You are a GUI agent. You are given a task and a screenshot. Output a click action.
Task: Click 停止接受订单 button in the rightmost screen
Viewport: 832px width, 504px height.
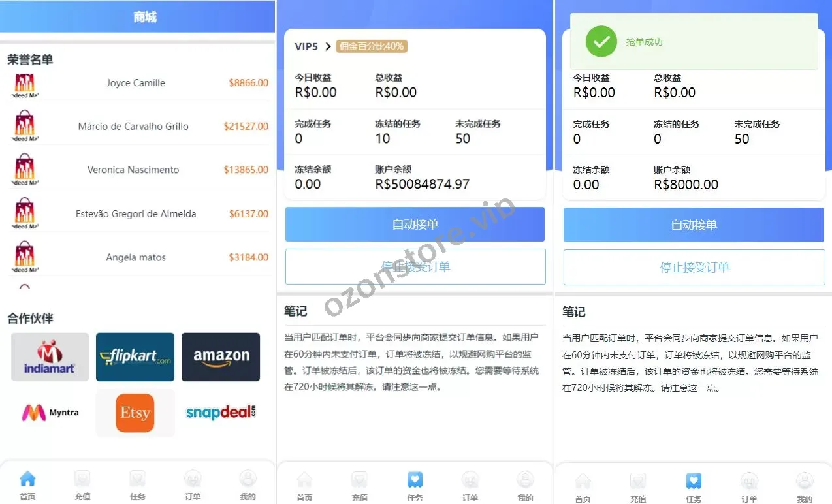[694, 267]
